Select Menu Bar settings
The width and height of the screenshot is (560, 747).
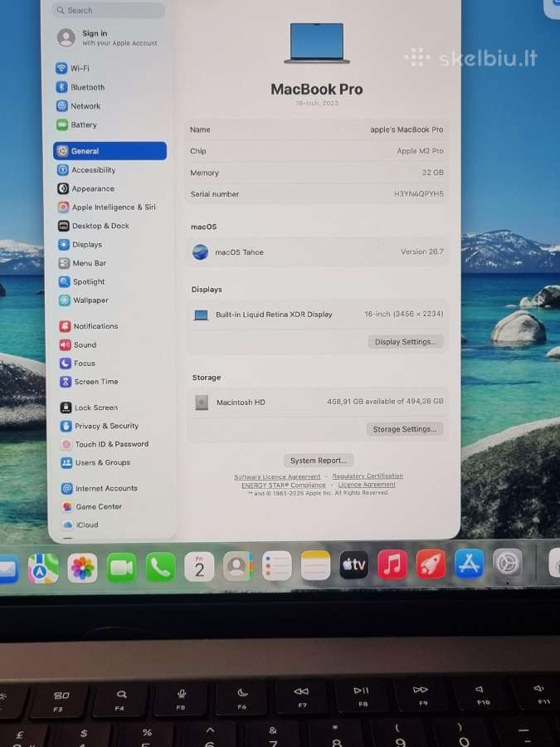click(82, 263)
